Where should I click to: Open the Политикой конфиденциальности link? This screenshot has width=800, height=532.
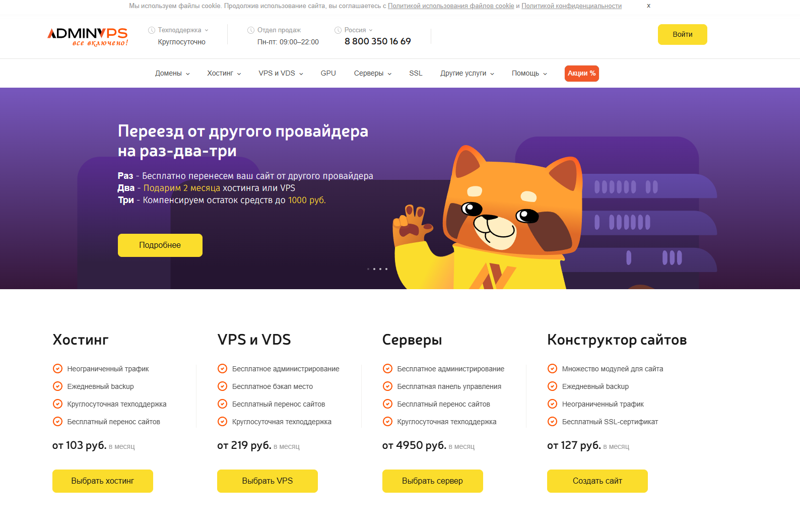[x=571, y=6]
